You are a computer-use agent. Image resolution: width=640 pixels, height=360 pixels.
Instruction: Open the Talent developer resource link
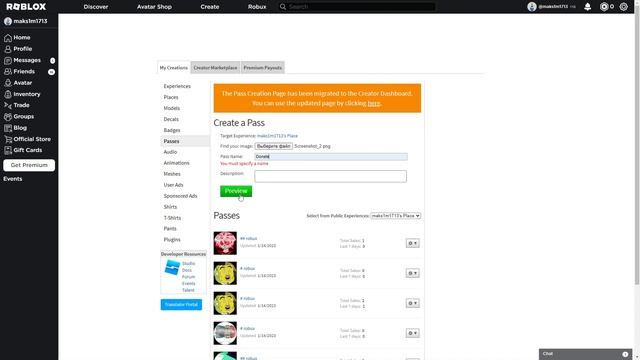[x=188, y=290]
